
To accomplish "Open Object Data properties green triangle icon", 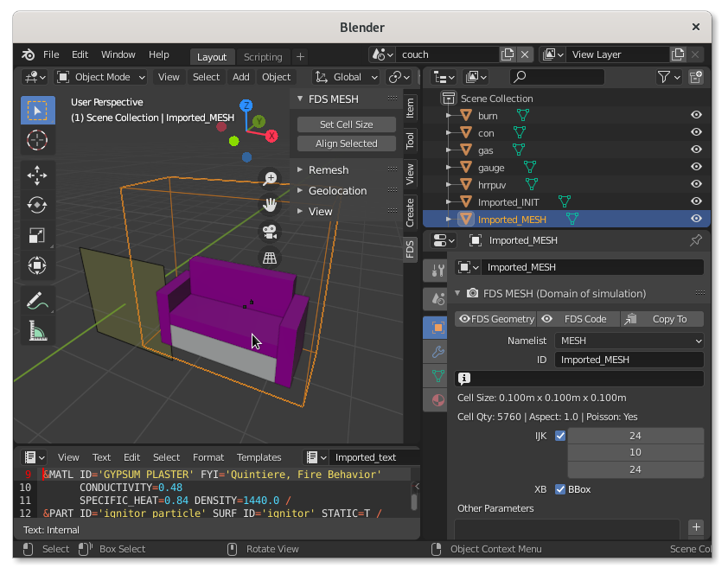I will point(437,376).
